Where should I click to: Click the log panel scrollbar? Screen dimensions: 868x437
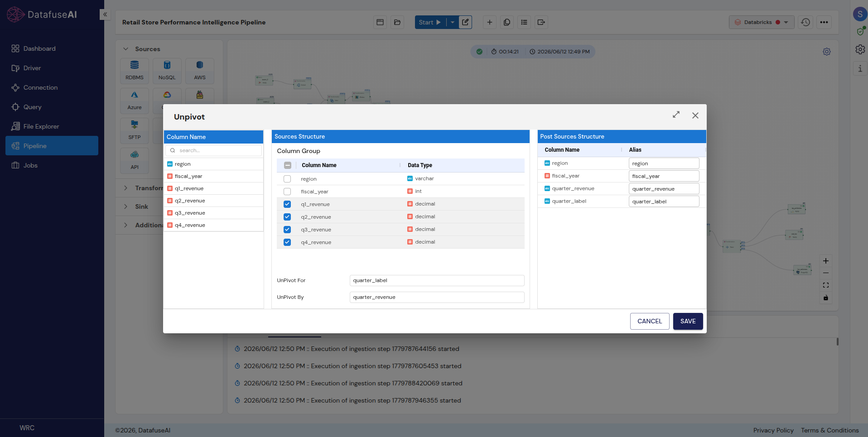coord(837,342)
